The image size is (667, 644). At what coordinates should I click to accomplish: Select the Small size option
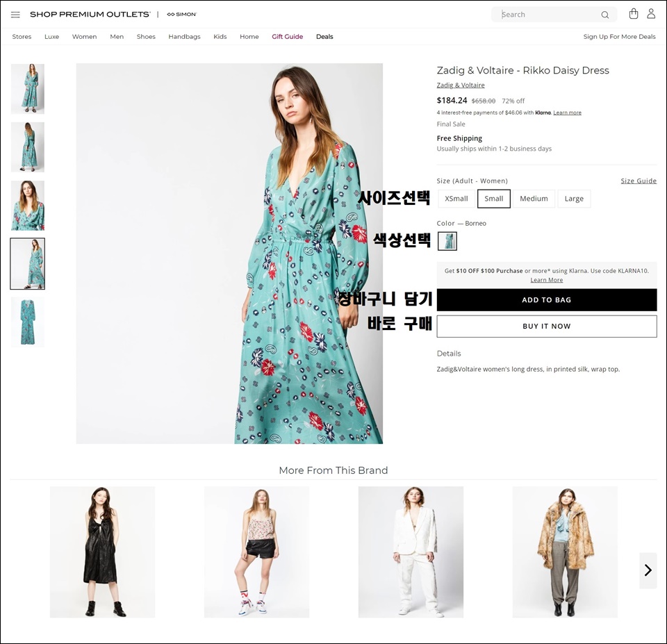coord(494,199)
